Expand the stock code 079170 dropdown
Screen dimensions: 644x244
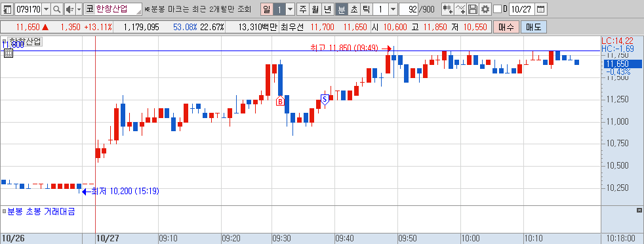[x=46, y=9]
